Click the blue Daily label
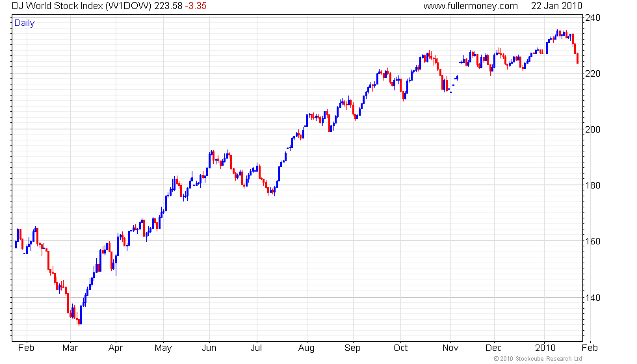Image resolution: width=637 pixels, height=364 pixels. point(25,23)
